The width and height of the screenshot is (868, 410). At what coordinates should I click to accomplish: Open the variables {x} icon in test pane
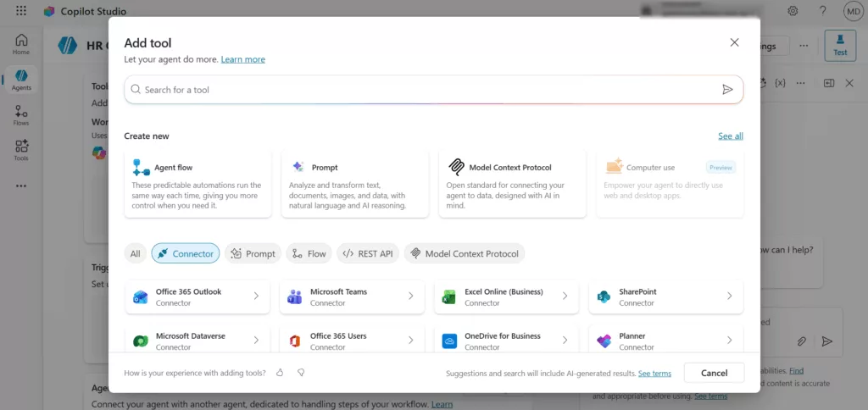click(781, 83)
